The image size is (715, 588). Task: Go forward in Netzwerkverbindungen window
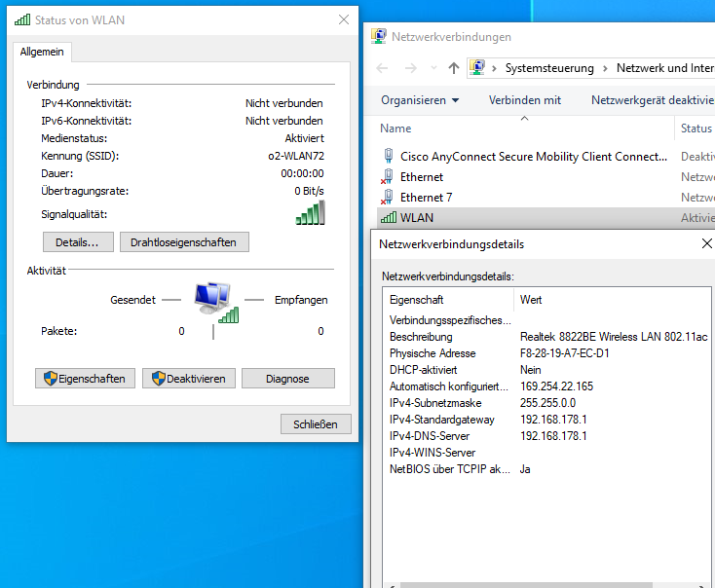point(411,68)
